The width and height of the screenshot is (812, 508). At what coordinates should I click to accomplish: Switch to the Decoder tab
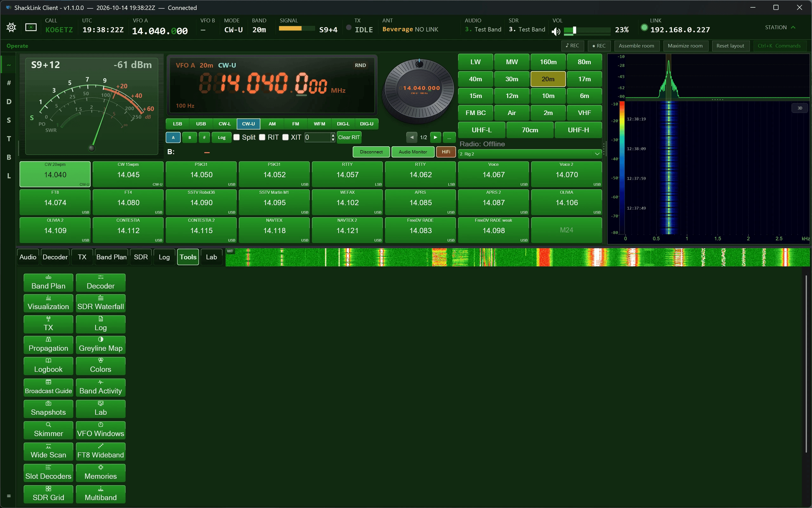pyautogui.click(x=55, y=257)
